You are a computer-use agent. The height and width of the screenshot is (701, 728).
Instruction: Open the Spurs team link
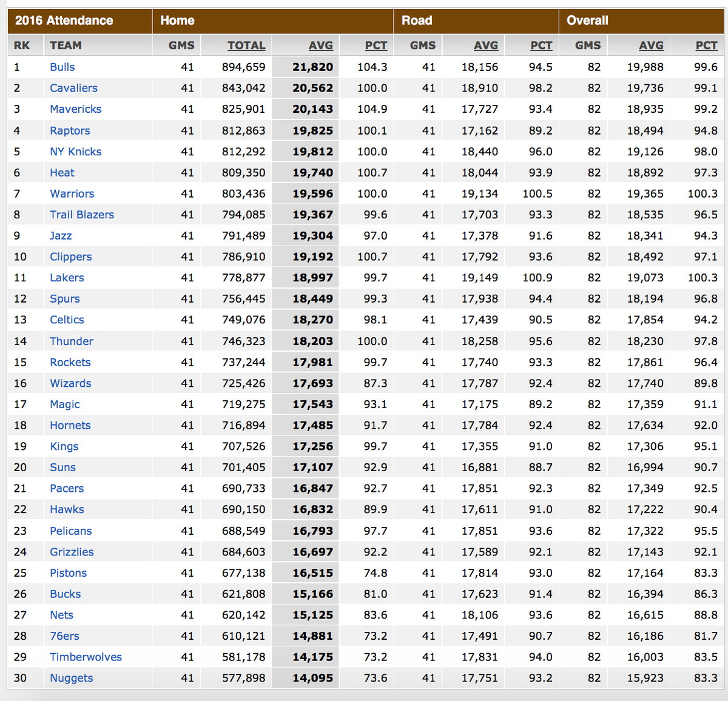coord(64,299)
